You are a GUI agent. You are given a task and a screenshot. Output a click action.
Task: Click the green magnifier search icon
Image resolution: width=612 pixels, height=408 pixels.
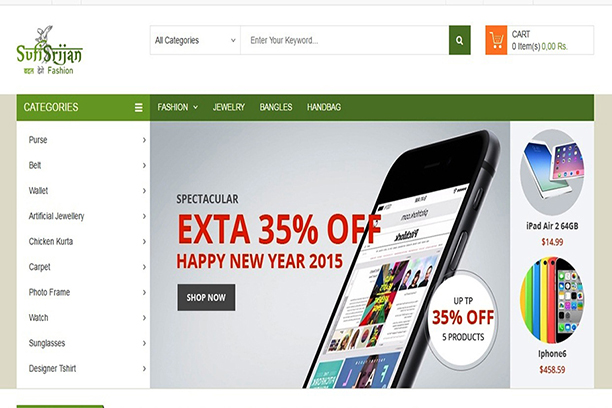[x=459, y=40]
